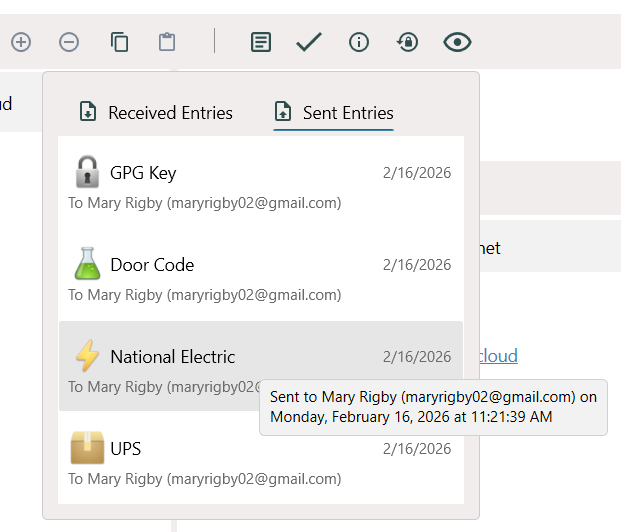Click the lock history toolbar icon
Image resolution: width=621 pixels, height=532 pixels.
pos(408,42)
